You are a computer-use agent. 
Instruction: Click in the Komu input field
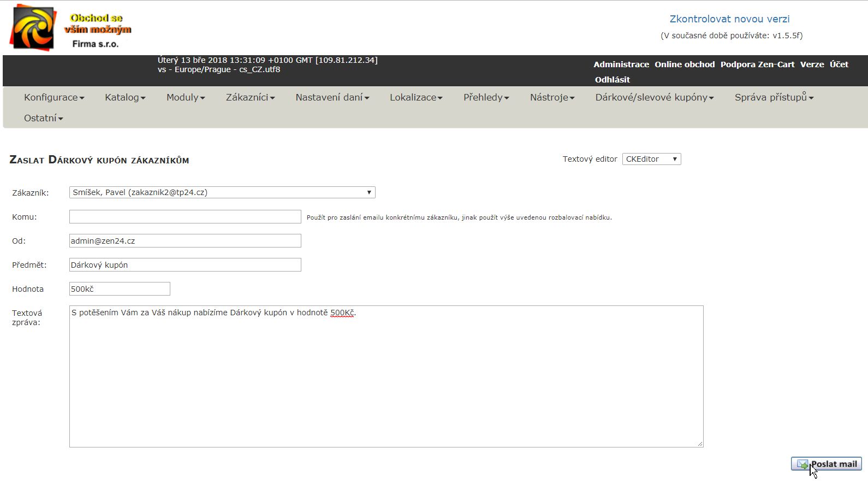pyautogui.click(x=185, y=217)
